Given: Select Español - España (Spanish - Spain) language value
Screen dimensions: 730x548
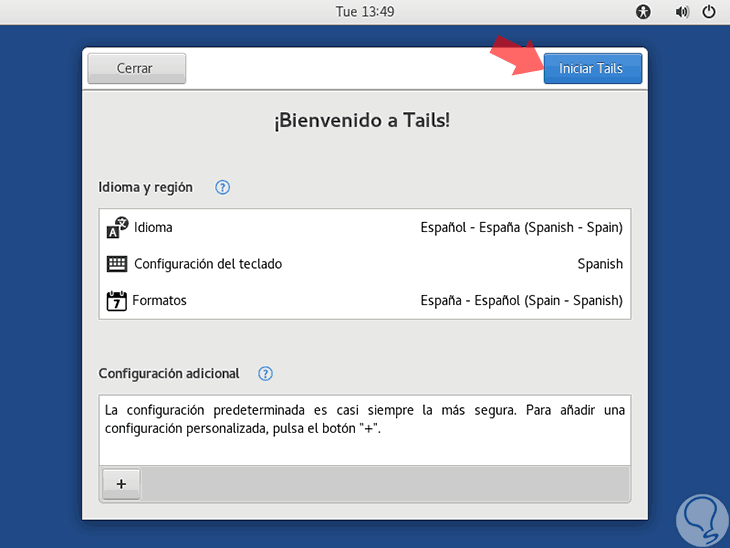Looking at the screenshot, I should pyautogui.click(x=521, y=227).
